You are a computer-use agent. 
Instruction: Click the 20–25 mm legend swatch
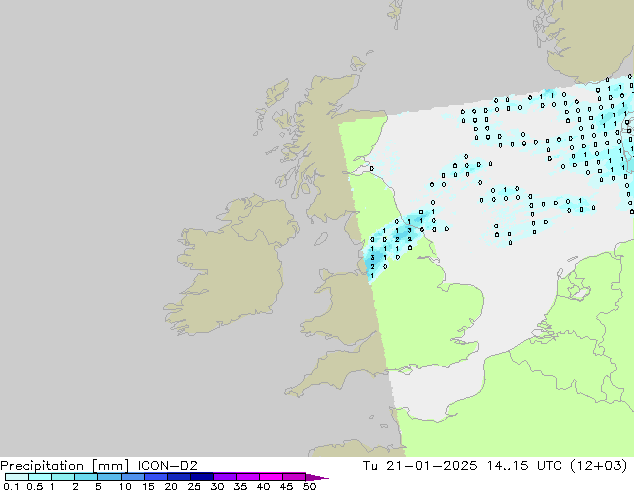pyautogui.click(x=178, y=477)
